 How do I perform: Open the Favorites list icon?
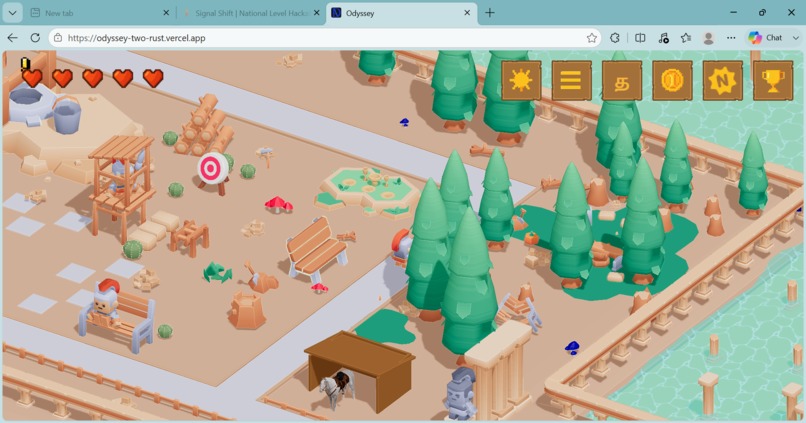[686, 38]
